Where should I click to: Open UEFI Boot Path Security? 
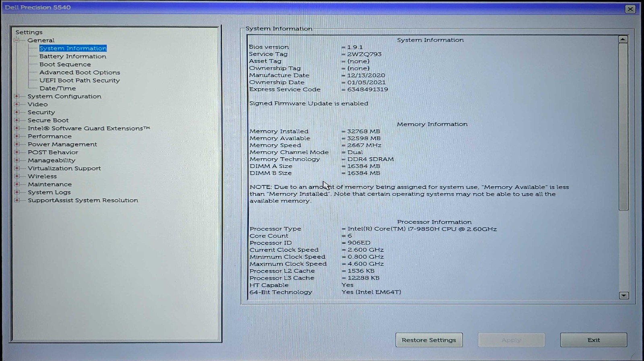pos(80,81)
